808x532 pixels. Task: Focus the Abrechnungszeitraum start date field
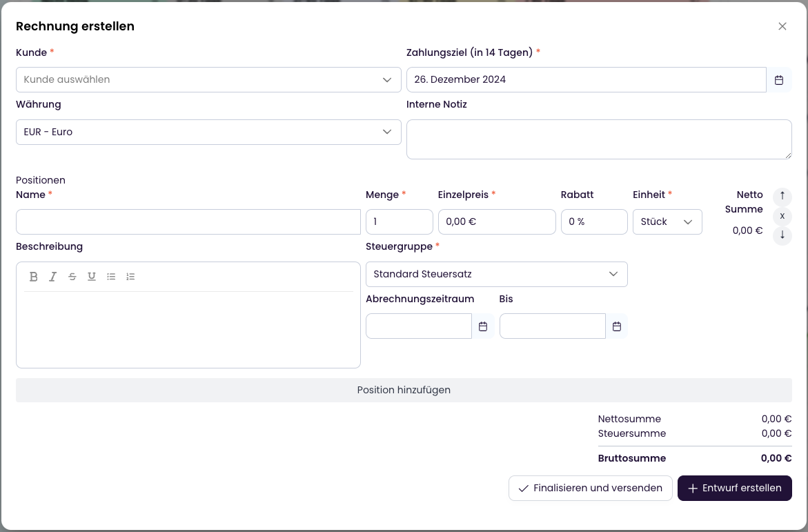tap(419, 326)
